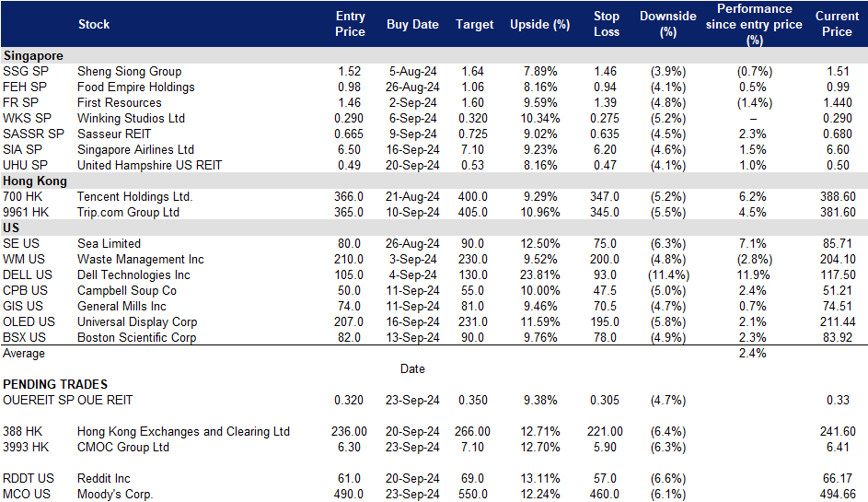Click the Stock column header
Screen dimensions: 868x502
pos(94,24)
